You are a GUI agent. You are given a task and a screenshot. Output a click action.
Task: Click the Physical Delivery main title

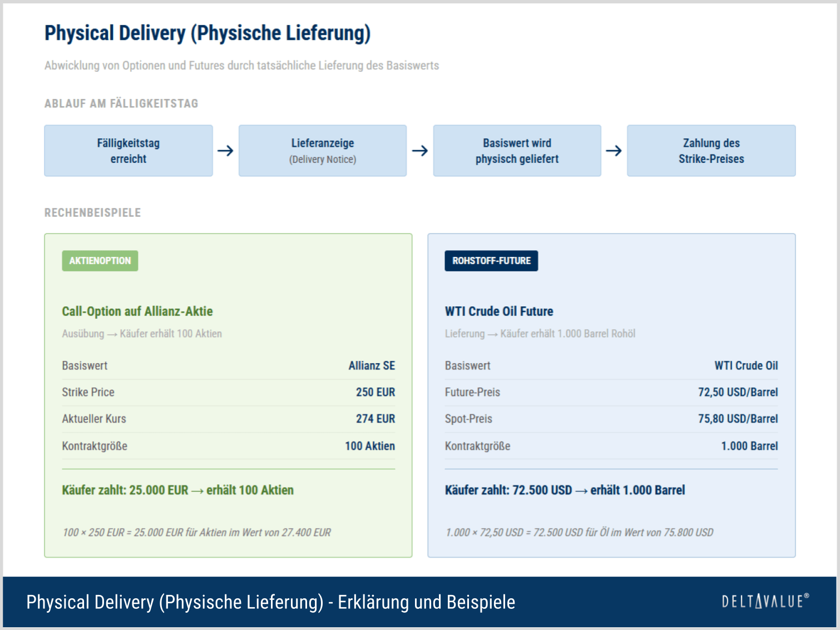click(207, 33)
